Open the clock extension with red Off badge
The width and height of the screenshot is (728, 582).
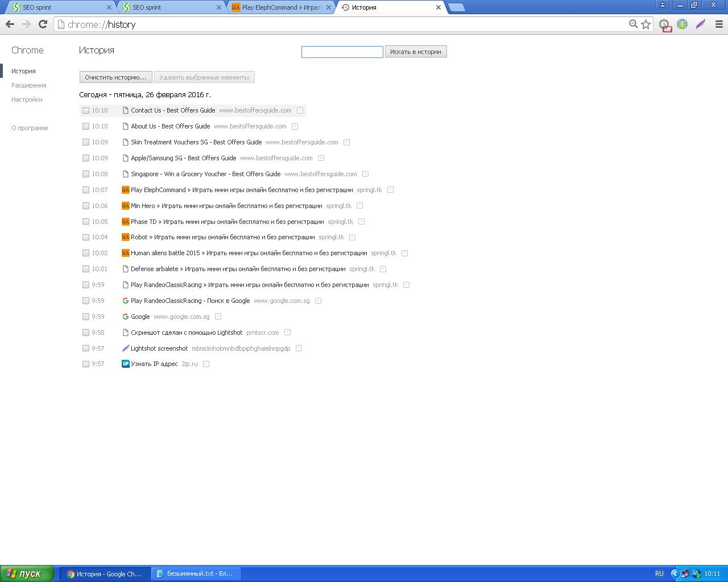click(664, 24)
